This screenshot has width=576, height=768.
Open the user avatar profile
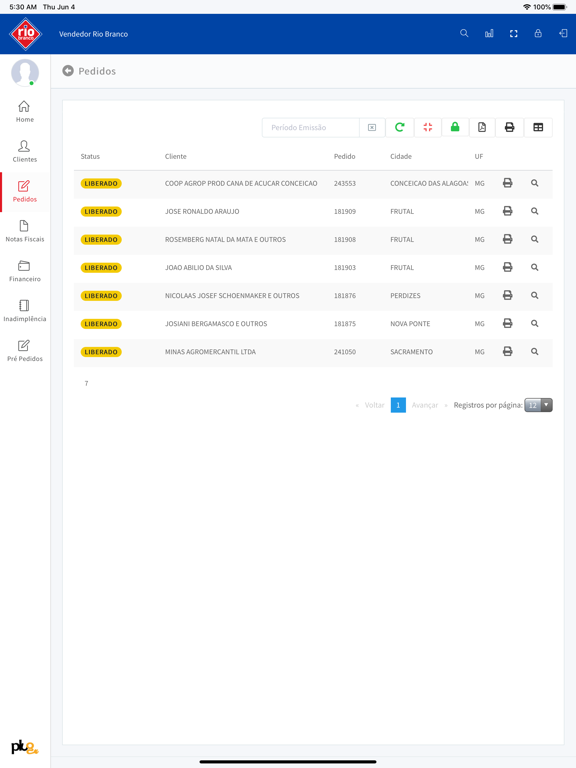[x=25, y=72]
